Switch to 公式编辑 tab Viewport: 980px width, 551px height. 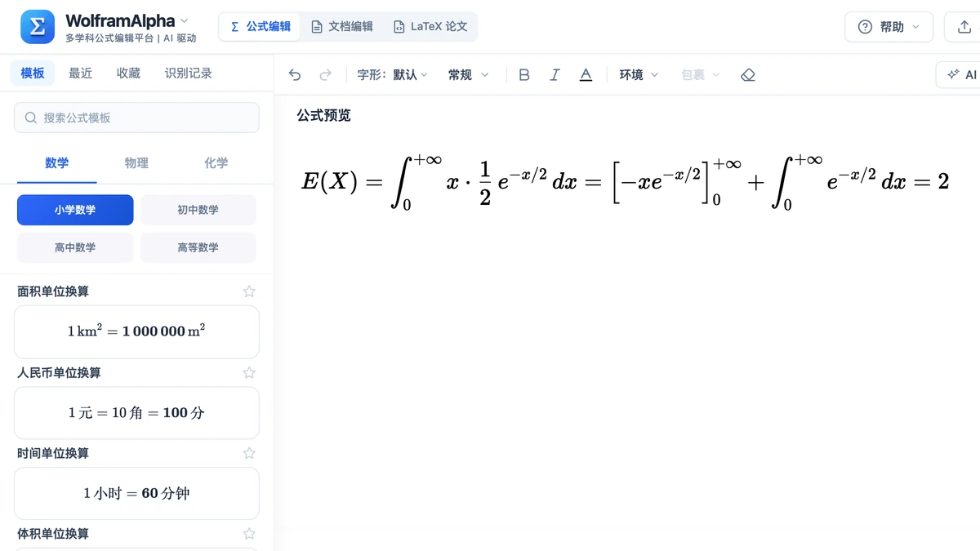(261, 26)
